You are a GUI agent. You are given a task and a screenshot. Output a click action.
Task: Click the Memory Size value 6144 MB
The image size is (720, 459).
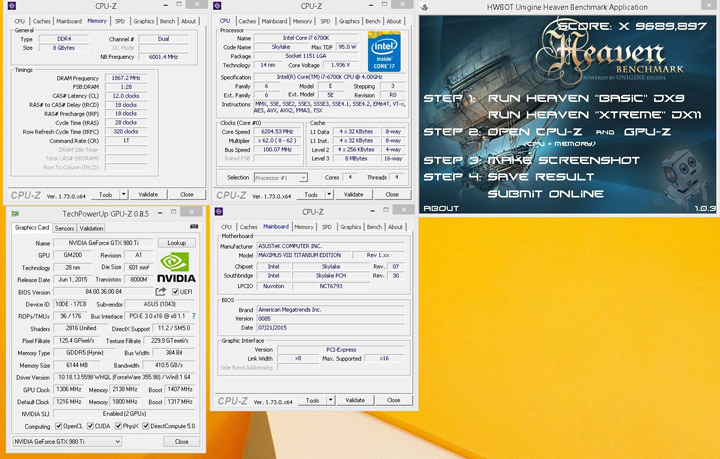(77, 365)
